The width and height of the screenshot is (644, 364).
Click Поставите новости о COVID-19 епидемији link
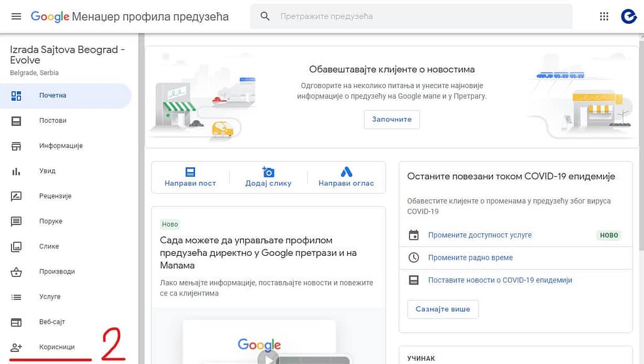500,280
